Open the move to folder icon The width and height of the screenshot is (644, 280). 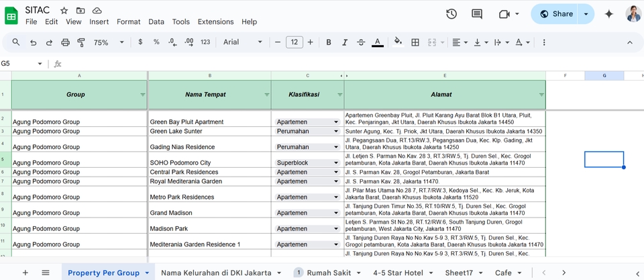[80, 11]
